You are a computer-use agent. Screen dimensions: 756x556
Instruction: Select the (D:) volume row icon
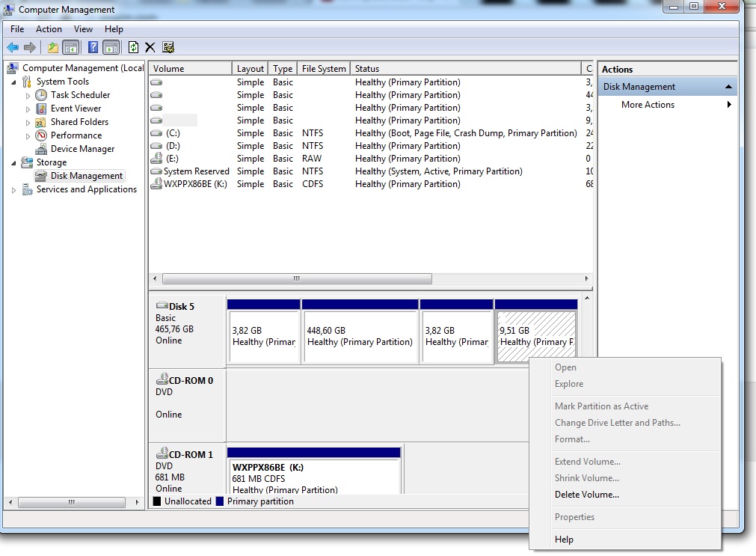156,146
